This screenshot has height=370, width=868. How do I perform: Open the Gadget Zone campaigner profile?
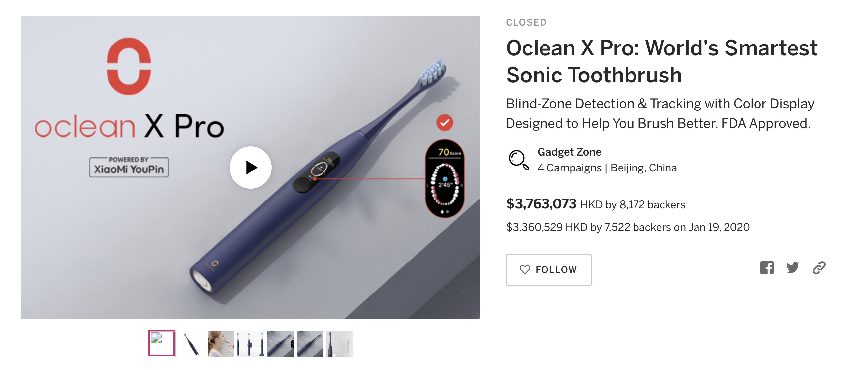569,152
